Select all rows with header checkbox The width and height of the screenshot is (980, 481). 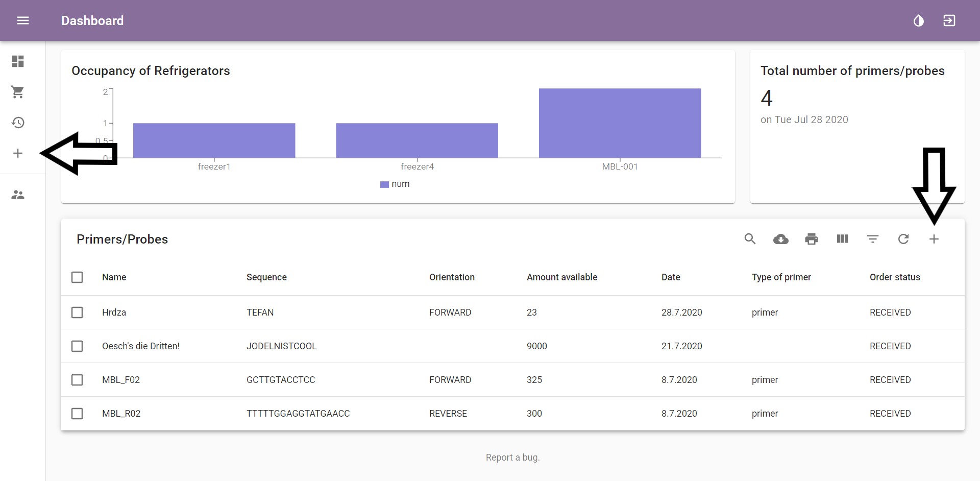tap(77, 277)
